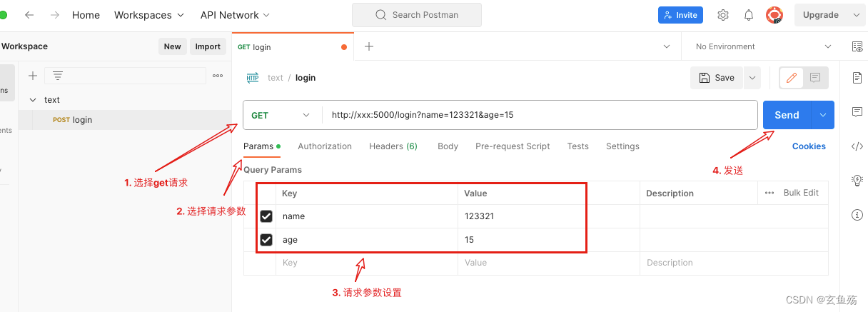This screenshot has height=312, width=868.
Task: Click the Invite button
Action: click(x=680, y=15)
